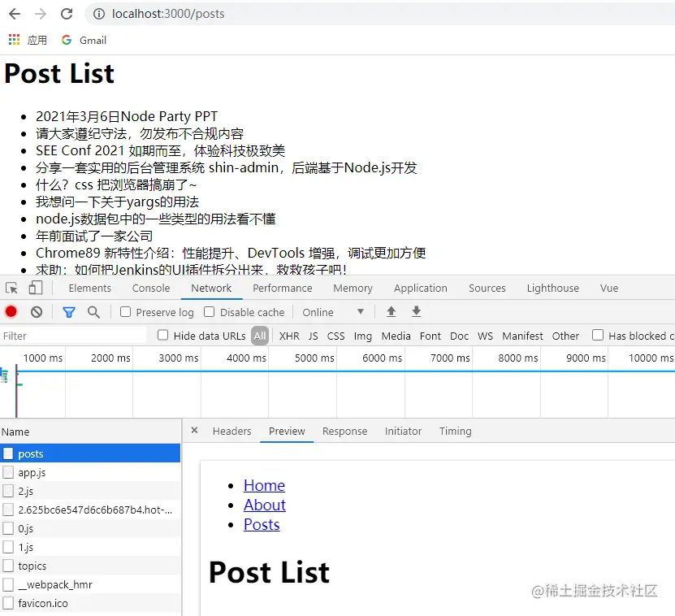This screenshot has width=675, height=616.
Task: Select the 0.js request row
Action: [90, 528]
